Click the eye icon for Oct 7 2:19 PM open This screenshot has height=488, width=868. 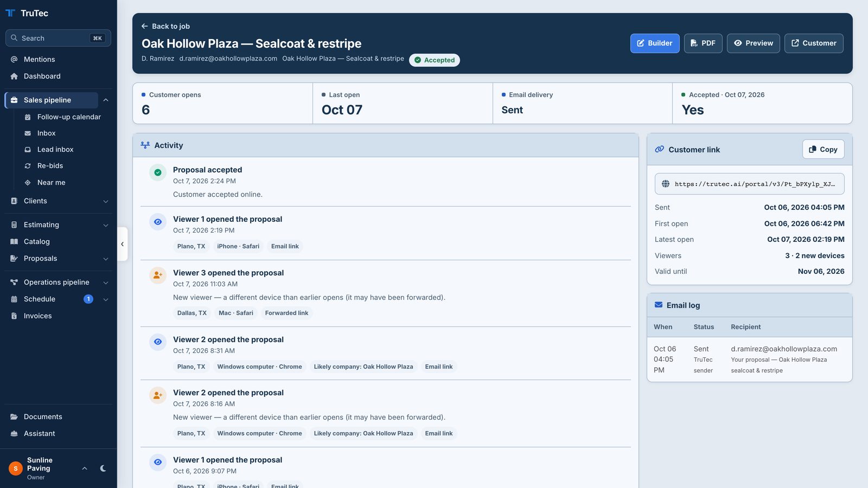pyautogui.click(x=158, y=222)
